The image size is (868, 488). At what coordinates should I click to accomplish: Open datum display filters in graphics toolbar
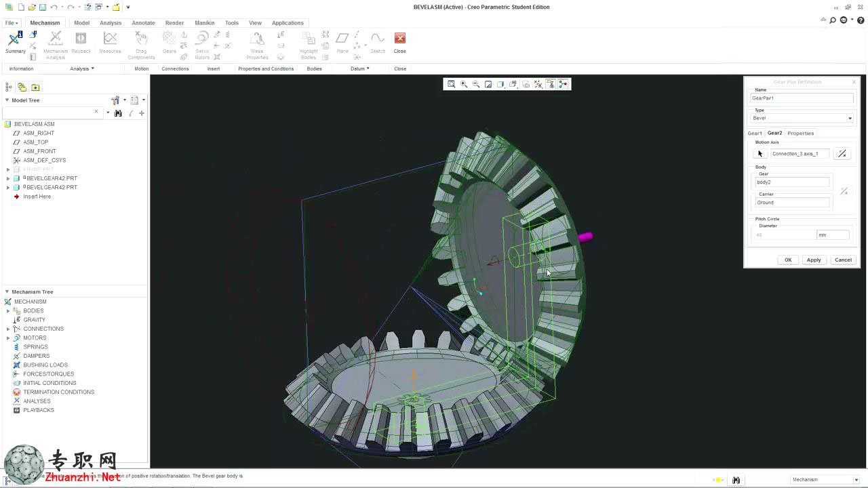click(x=538, y=84)
